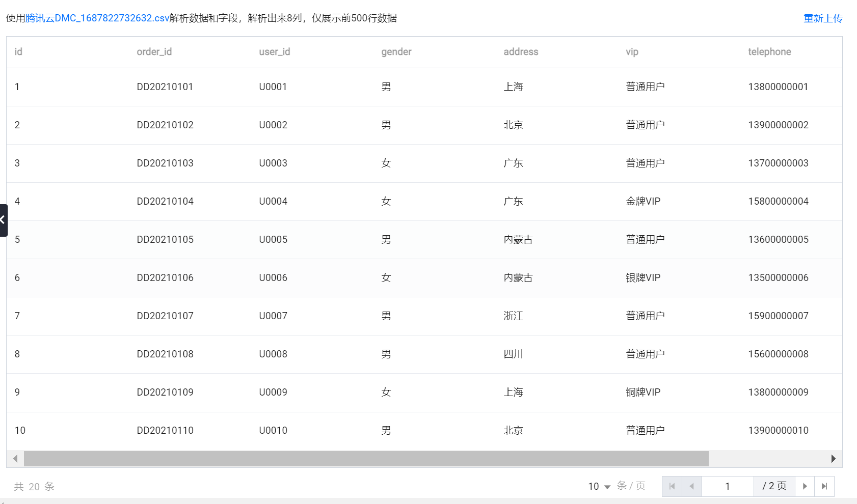Click the 重新上传 link
The height and width of the screenshot is (504, 857).
pos(823,18)
